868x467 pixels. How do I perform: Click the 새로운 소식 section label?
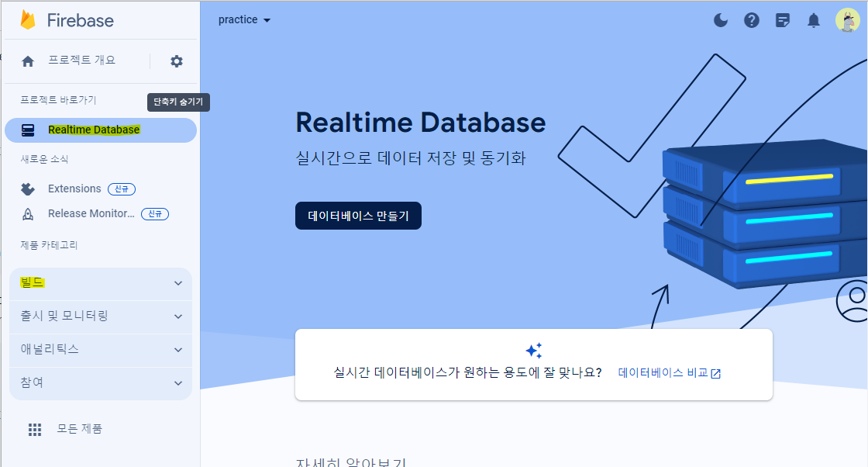pos(44,159)
